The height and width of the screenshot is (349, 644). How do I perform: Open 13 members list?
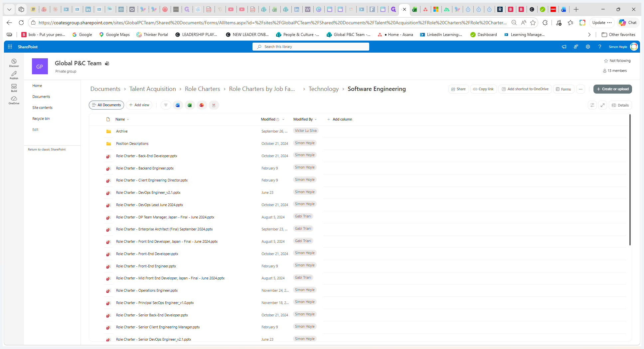coord(615,71)
